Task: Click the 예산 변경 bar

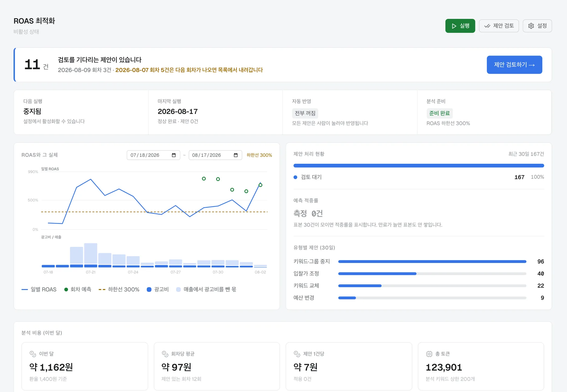Action: point(432,298)
